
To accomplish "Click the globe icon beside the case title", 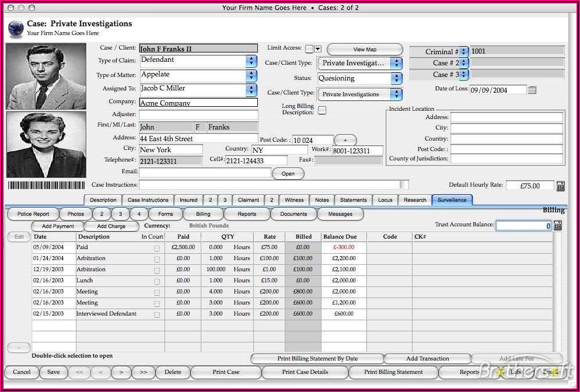I will (16, 27).
